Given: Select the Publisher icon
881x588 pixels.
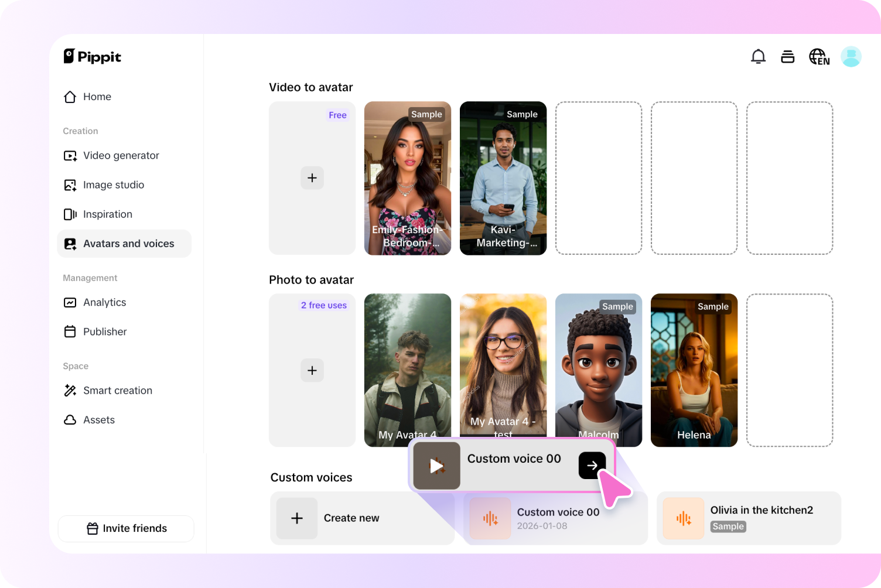Looking at the screenshot, I should (x=70, y=331).
